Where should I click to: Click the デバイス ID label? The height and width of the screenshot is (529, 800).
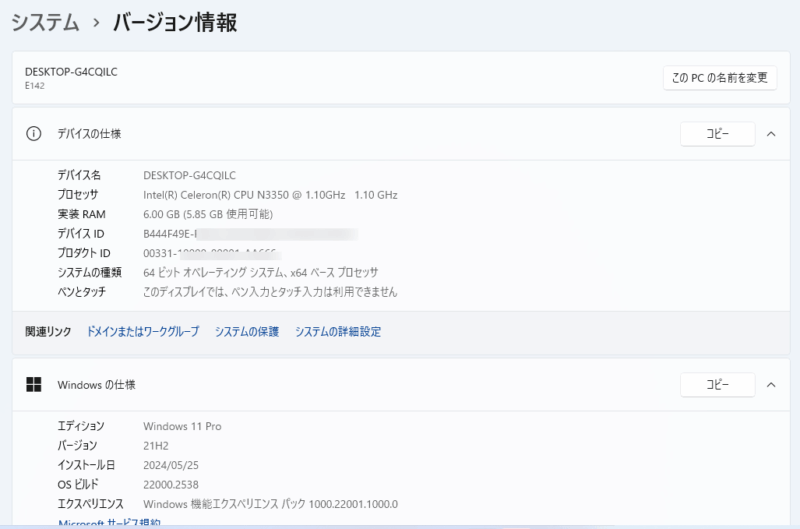point(81,234)
